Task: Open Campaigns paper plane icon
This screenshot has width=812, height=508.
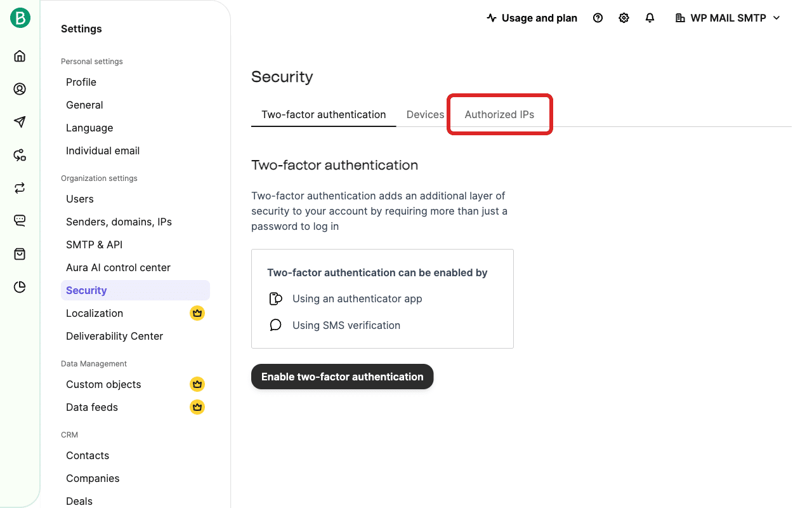Action: click(x=20, y=122)
